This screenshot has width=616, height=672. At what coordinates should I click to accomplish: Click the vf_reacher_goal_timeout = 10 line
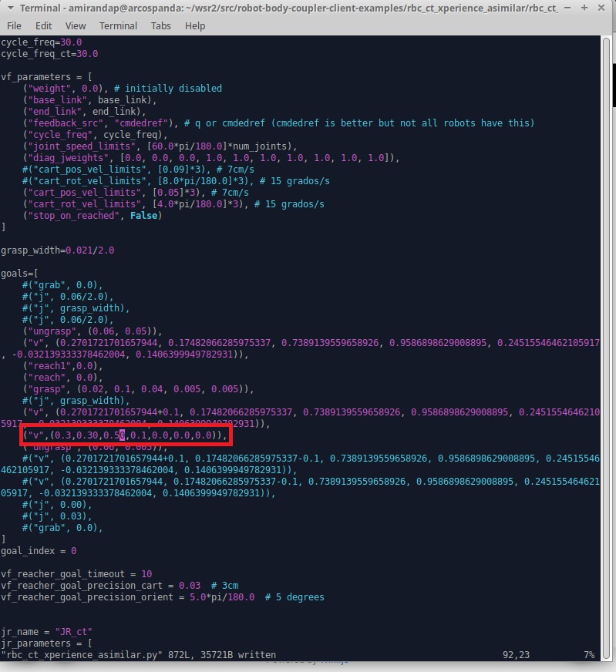(x=76, y=574)
